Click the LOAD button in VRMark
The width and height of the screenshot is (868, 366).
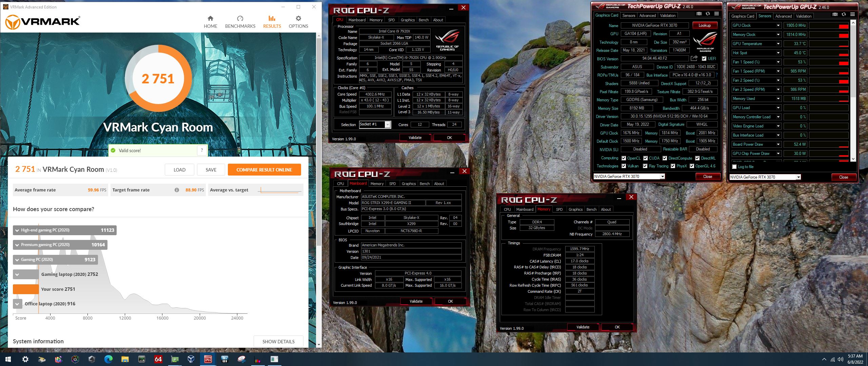tap(179, 170)
